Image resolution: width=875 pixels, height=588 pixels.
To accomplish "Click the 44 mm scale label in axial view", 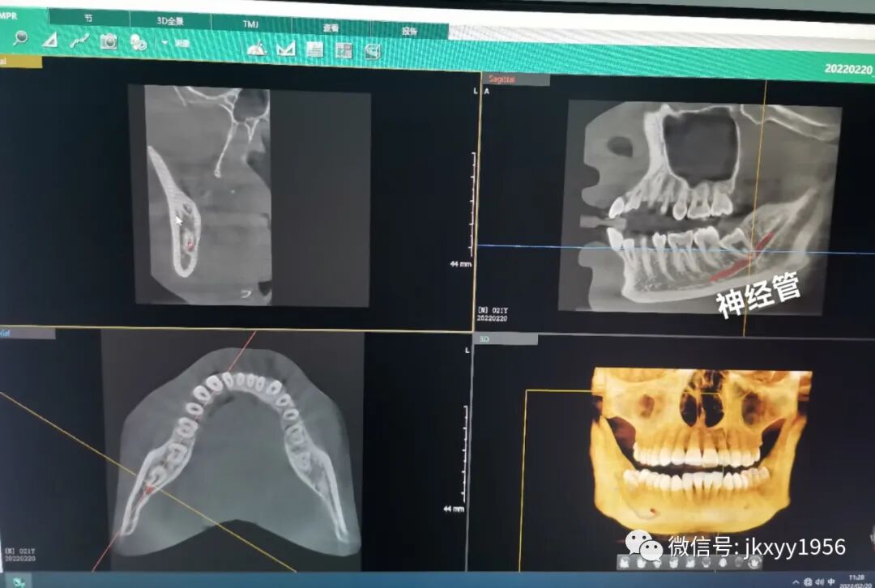I will click(x=453, y=509).
